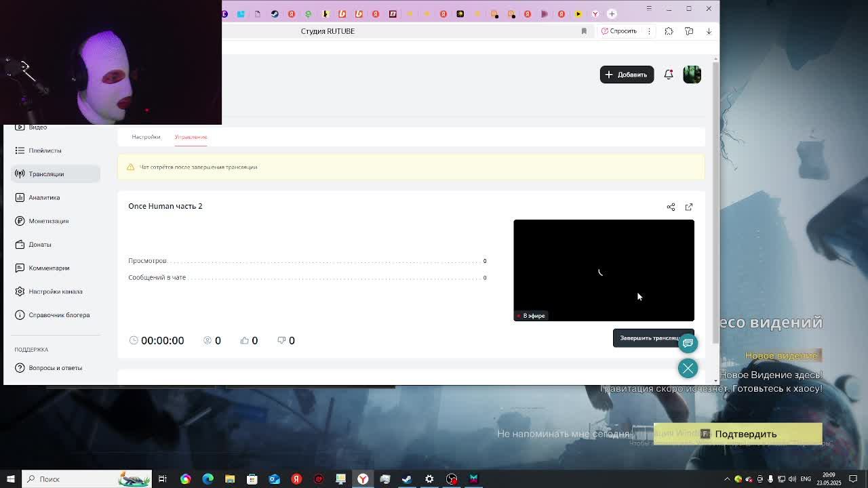Open the taskbar clock calendar

click(x=829, y=479)
